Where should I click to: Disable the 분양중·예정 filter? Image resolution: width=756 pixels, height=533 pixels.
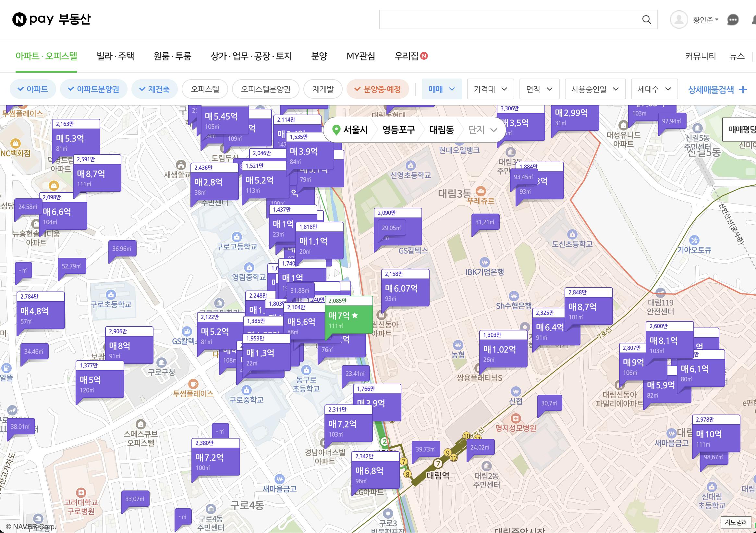coord(378,89)
